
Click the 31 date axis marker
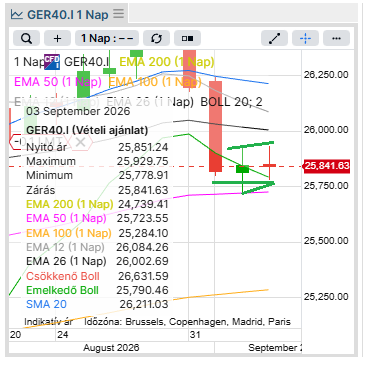pos(195,334)
